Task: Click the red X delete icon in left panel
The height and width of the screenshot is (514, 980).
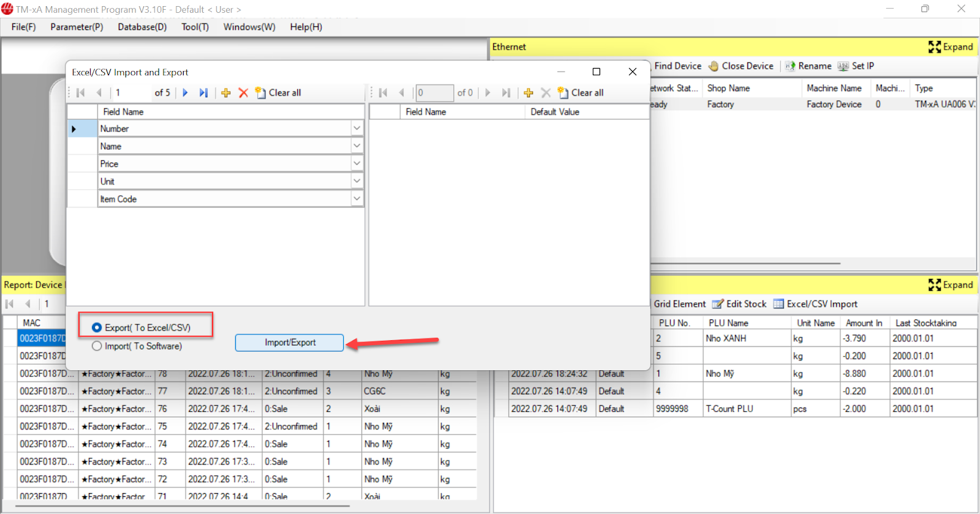Action: point(243,93)
